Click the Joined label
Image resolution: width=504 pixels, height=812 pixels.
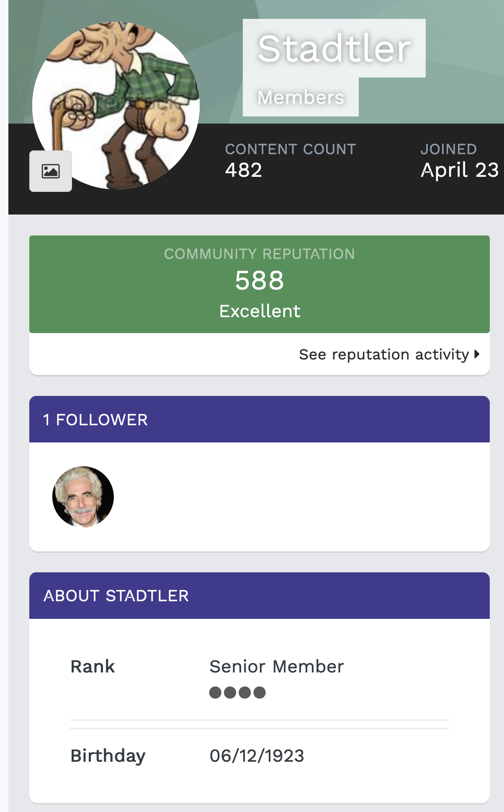448,149
